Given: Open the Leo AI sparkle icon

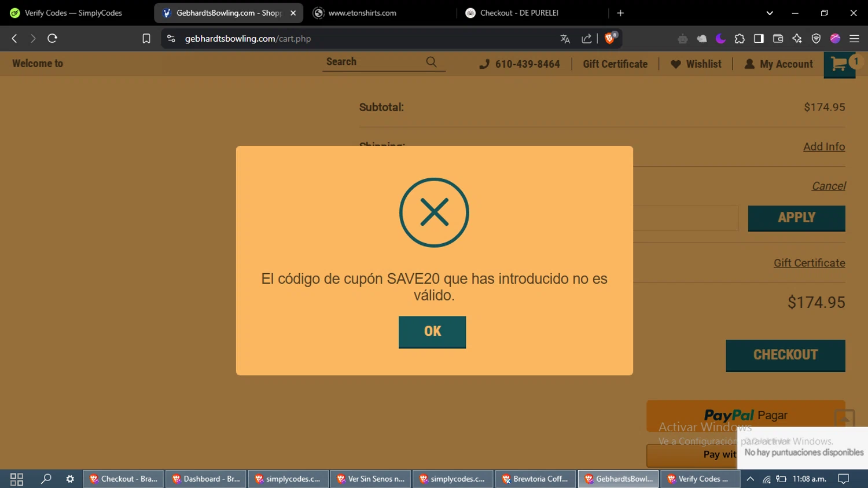Looking at the screenshot, I should 797,39.
